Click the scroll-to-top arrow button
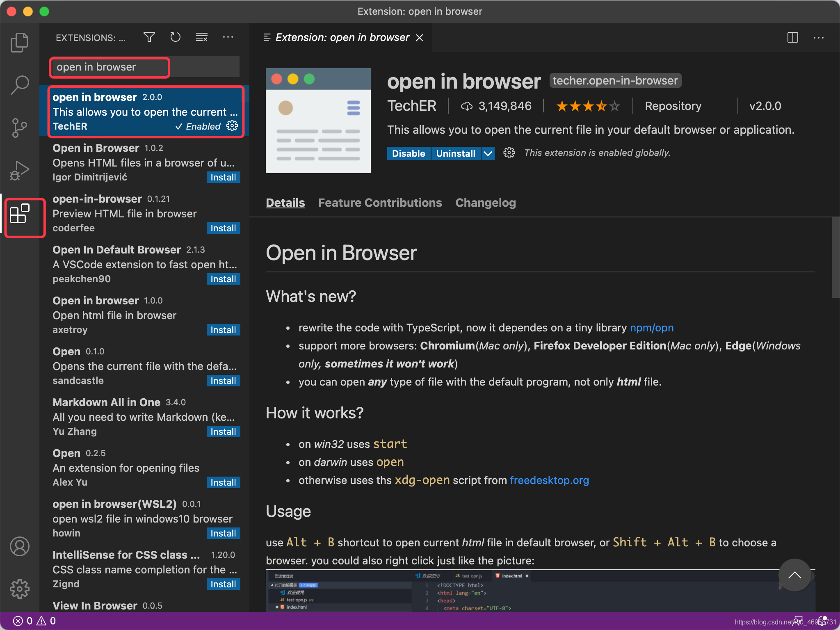 [x=794, y=575]
